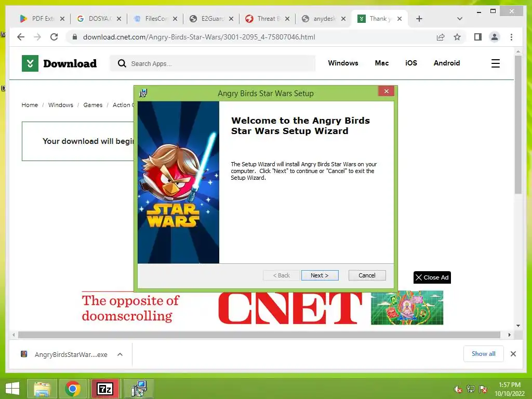Open Chrome three-dot menu
This screenshot has height=399, width=532.
[x=511, y=37]
